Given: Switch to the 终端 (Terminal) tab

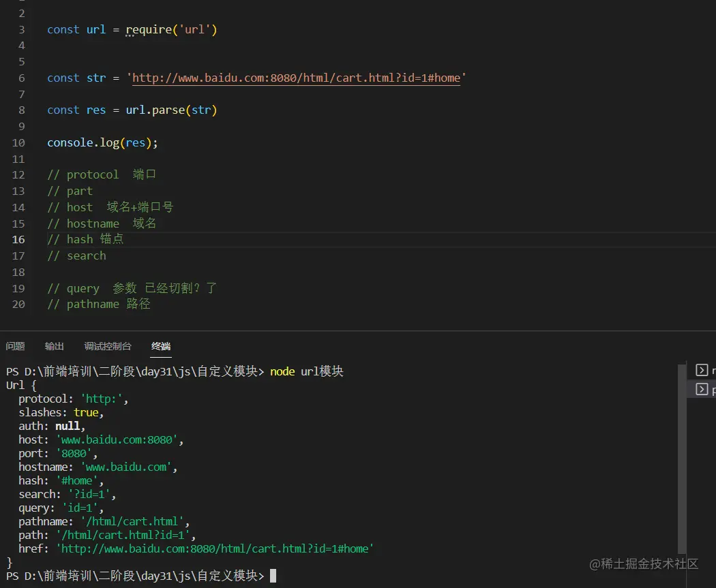Looking at the screenshot, I should point(160,346).
